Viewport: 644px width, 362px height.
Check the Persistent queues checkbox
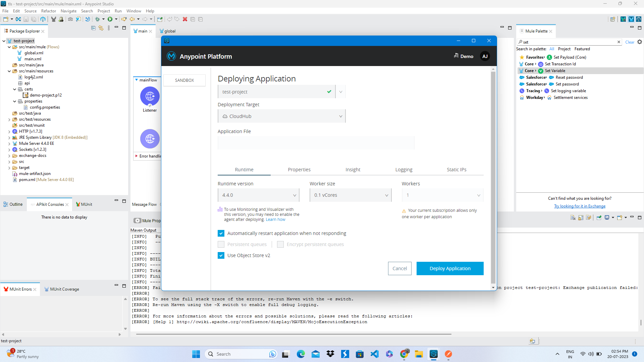pyautogui.click(x=221, y=244)
